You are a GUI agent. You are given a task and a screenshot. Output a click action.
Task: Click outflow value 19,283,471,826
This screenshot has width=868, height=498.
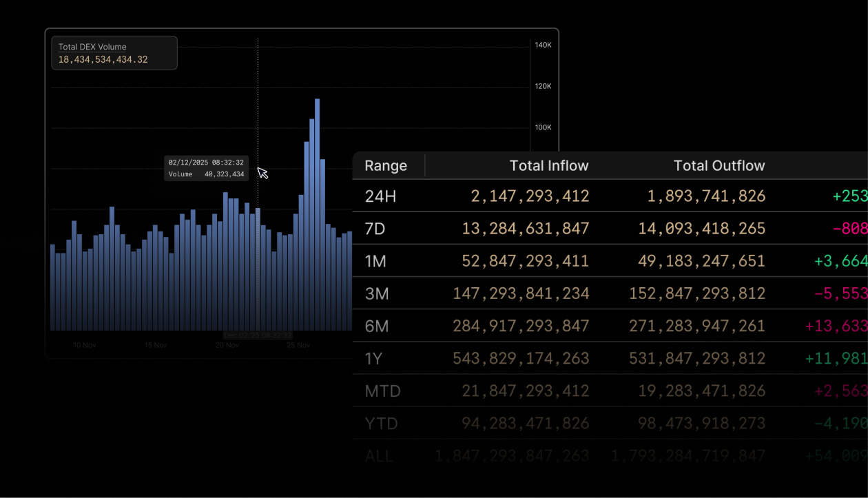(702, 391)
